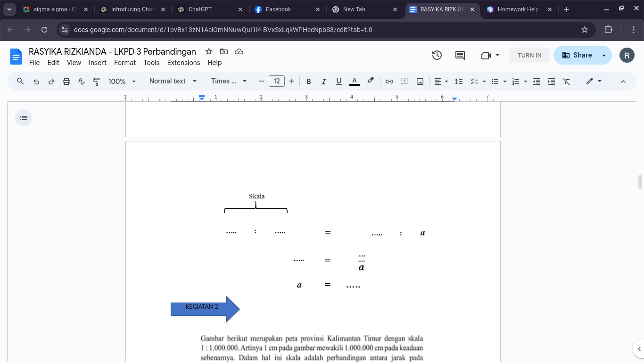644x362 pixels.
Task: Open the File menu
Action: (x=34, y=63)
